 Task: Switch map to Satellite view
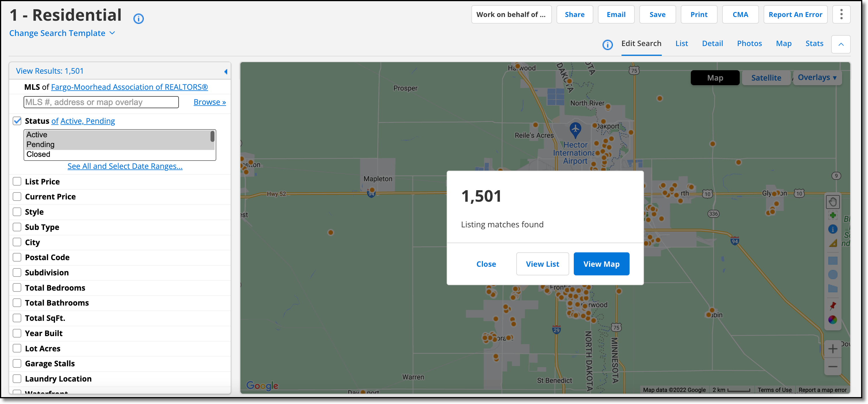pos(766,78)
